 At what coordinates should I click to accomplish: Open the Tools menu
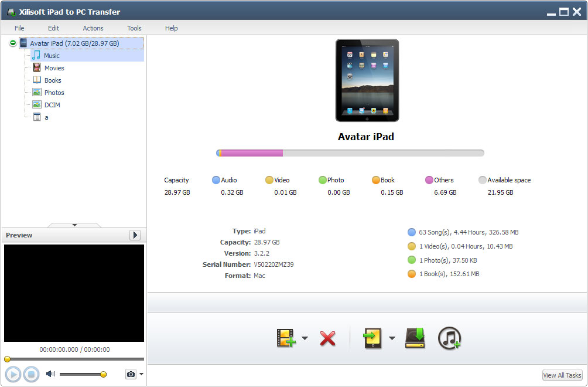pos(134,28)
